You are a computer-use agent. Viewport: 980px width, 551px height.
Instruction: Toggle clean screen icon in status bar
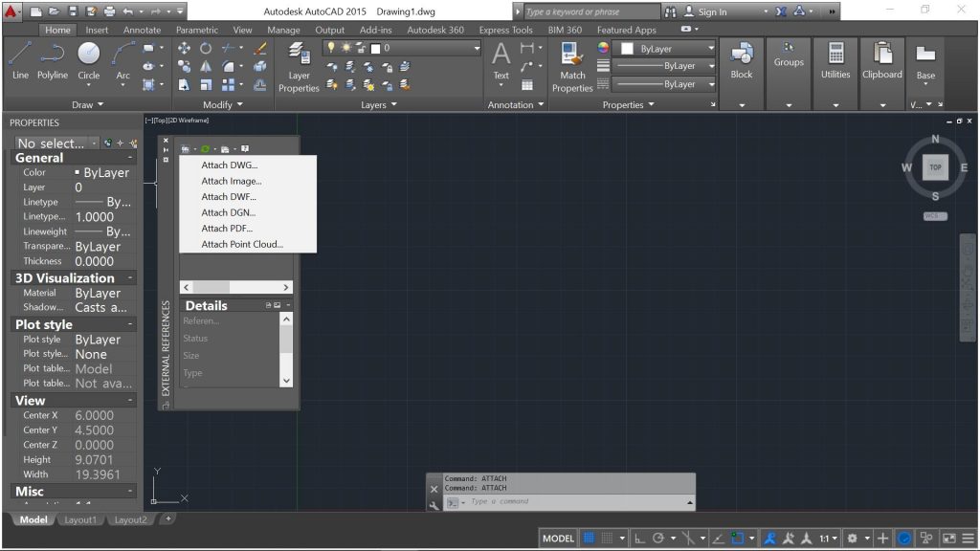tap(948, 538)
